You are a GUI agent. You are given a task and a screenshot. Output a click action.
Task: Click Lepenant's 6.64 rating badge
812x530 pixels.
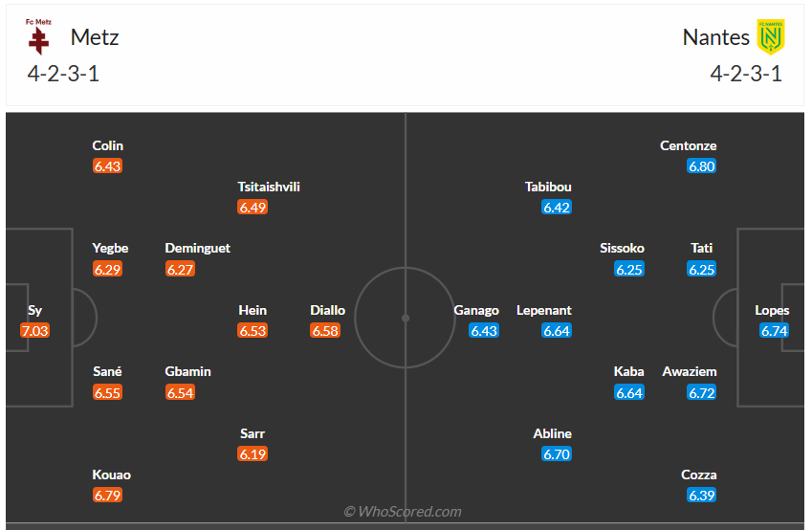[557, 331]
